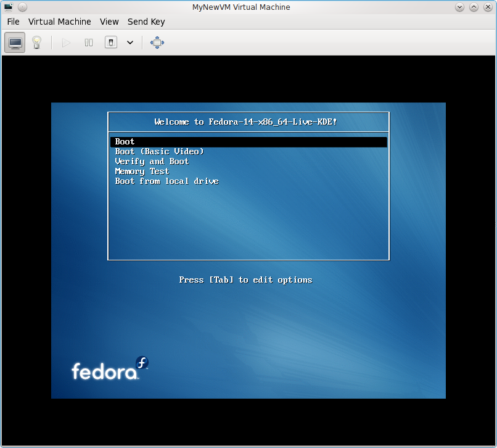Open the File menu
Image resolution: width=497 pixels, height=448 pixels.
pyautogui.click(x=14, y=22)
